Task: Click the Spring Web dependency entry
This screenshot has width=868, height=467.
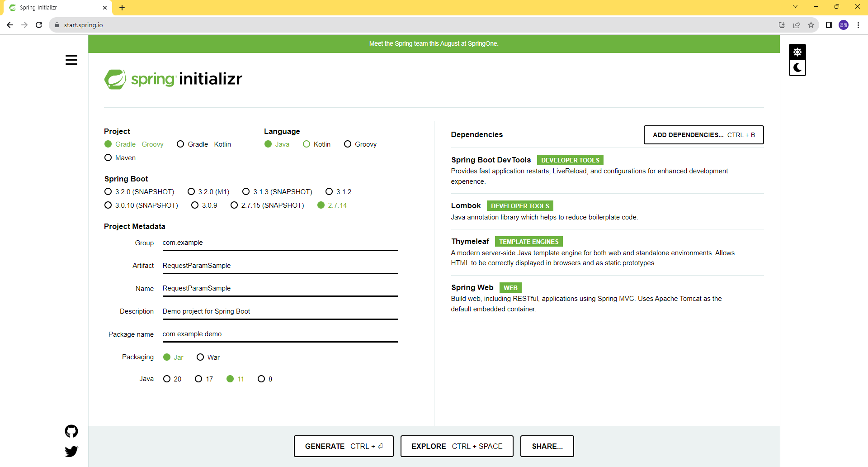Action: (x=607, y=298)
